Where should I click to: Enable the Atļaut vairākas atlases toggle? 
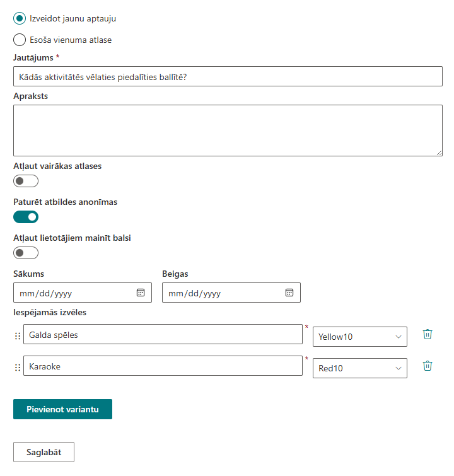26,181
